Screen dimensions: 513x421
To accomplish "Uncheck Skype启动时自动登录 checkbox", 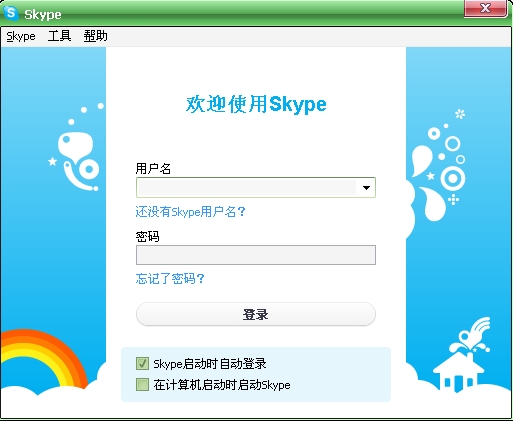I will click(x=142, y=363).
